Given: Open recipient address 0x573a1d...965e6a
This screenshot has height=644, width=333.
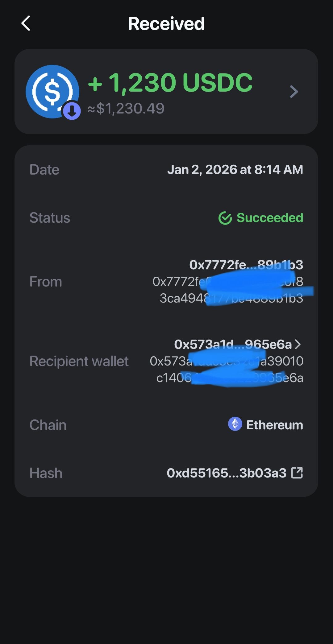Looking at the screenshot, I should [233, 345].
